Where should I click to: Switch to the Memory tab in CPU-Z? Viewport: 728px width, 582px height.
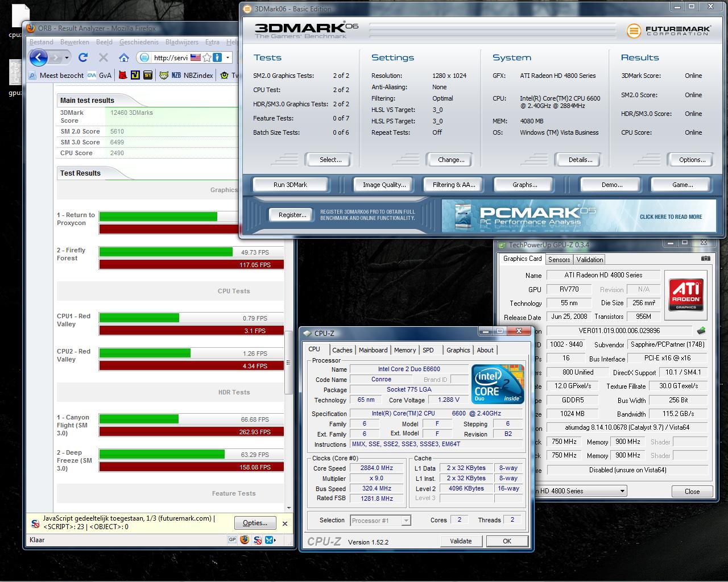405,350
